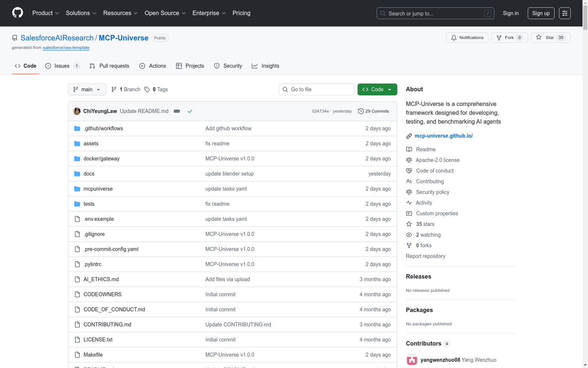This screenshot has height=368, width=588.
Task: Open the mcpuniverse folder
Action: (98, 189)
